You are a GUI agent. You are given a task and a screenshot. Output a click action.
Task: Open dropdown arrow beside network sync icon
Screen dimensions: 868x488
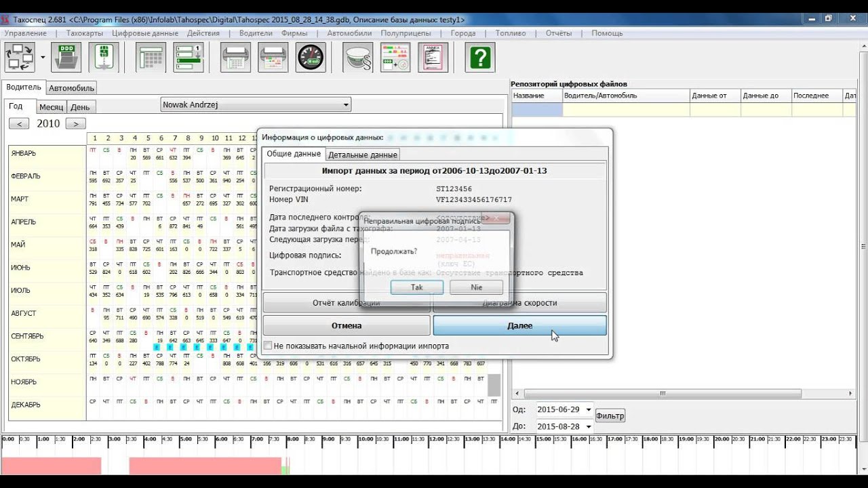pyautogui.click(x=43, y=58)
